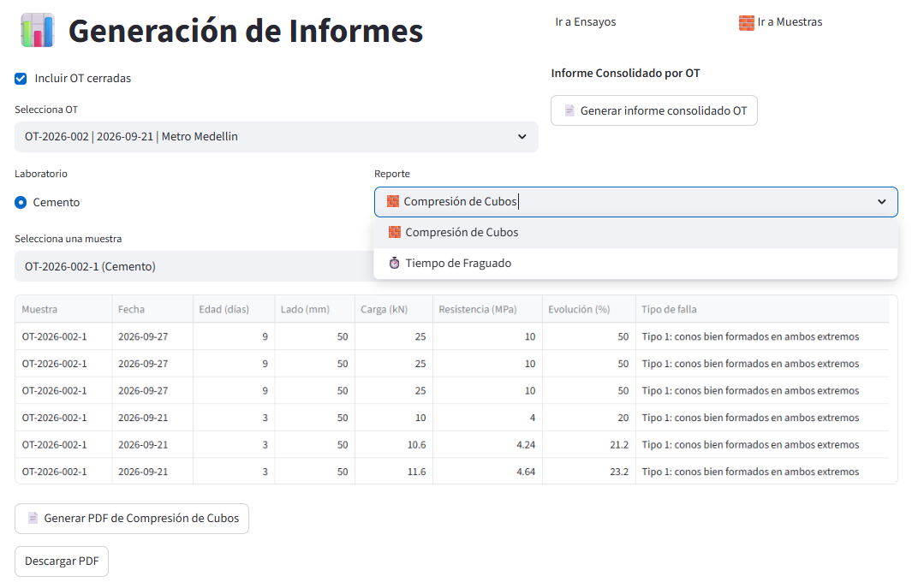Viewport: 924px width, 588px height.
Task: Click the 4.24 resistencia cell
Action: pyautogui.click(x=487, y=445)
